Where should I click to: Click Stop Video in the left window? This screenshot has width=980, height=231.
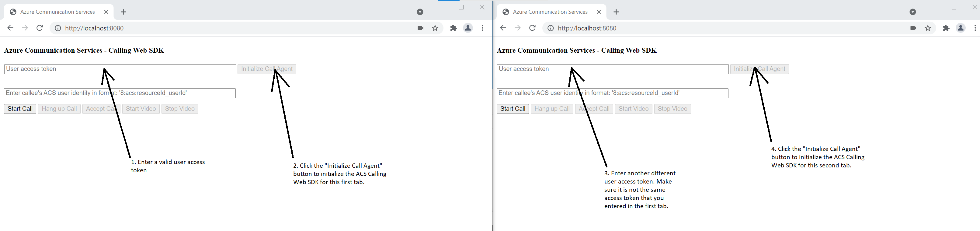tap(180, 109)
